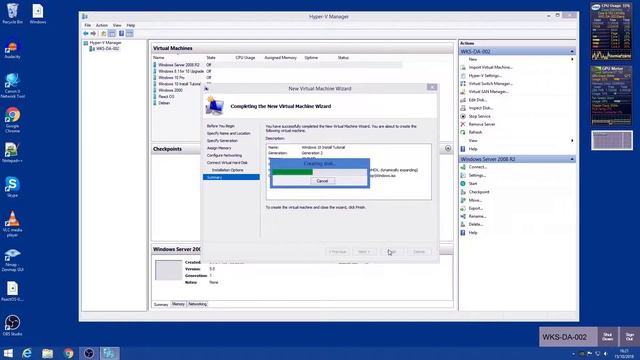Collapse Windows Server 2008 R2 actions section

tap(572, 159)
